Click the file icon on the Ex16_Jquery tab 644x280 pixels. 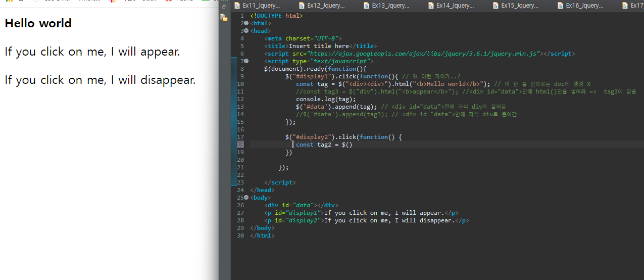(560, 6)
